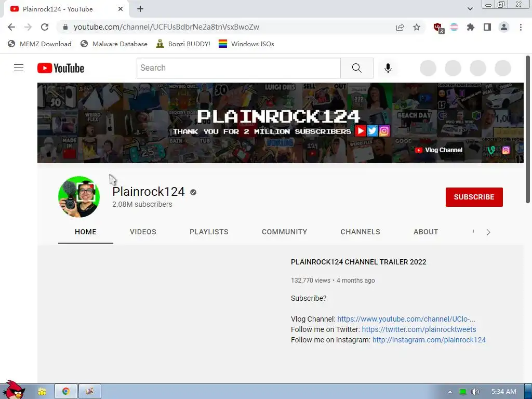
Task: Click the green tray status icon
Action: [463, 392]
